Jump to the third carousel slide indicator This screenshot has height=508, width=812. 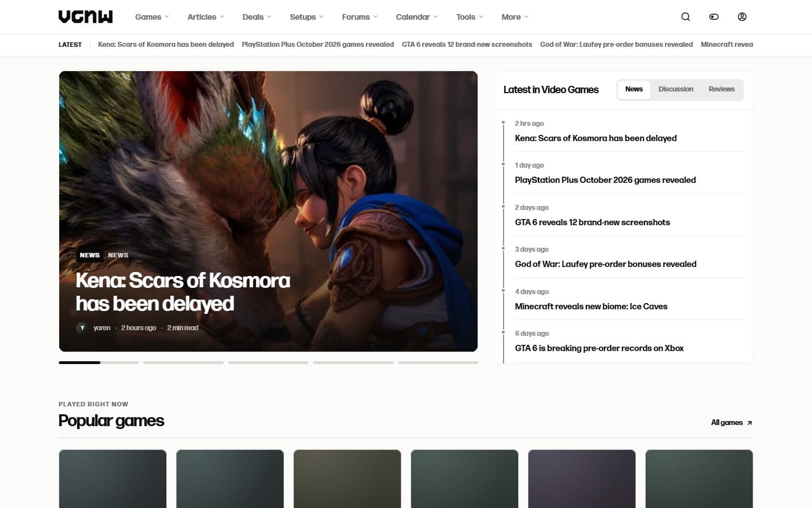click(268, 362)
